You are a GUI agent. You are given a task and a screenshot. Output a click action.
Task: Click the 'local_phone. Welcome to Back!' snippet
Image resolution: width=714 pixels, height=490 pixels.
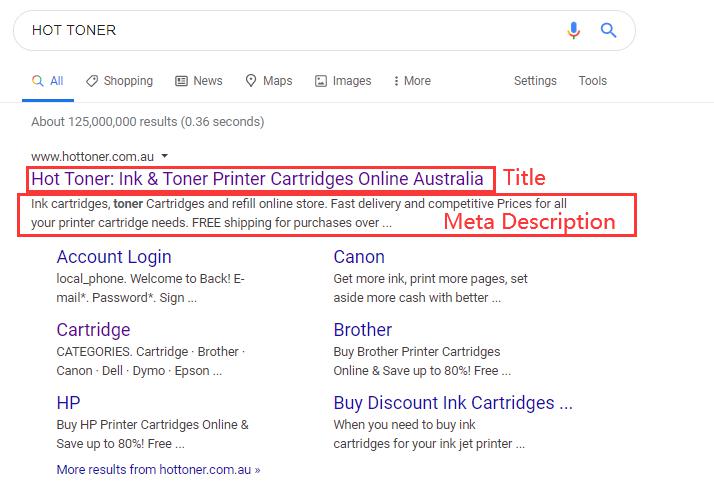click(x=151, y=288)
